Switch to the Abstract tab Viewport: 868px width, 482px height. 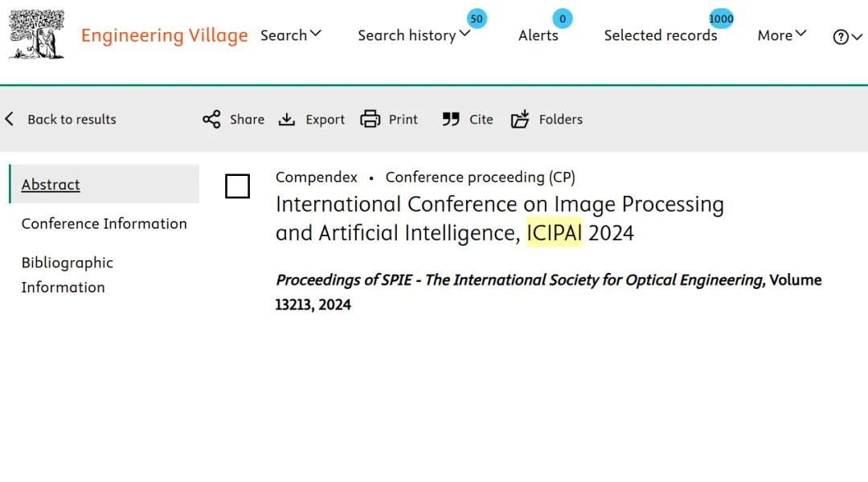point(51,185)
